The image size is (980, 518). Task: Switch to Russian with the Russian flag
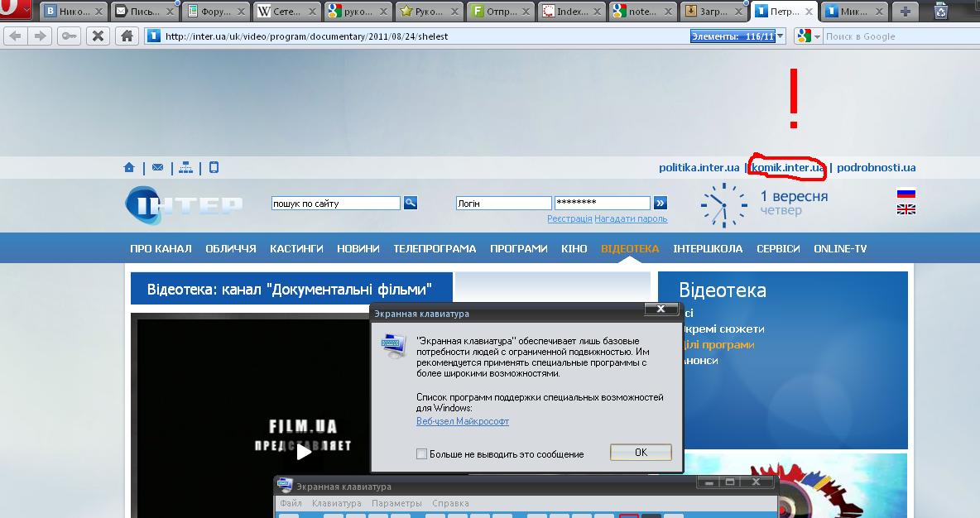pos(906,194)
